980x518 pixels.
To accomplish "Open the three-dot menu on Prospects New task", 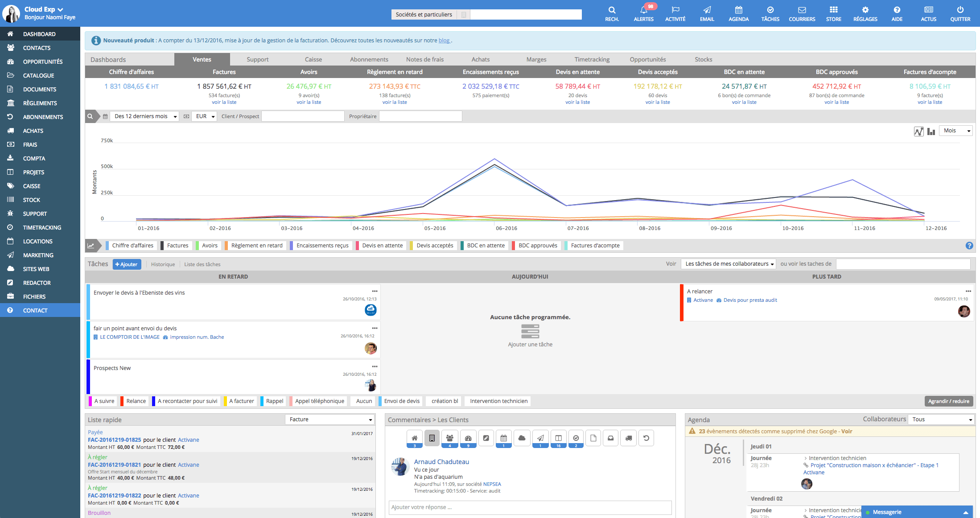I will point(375,366).
